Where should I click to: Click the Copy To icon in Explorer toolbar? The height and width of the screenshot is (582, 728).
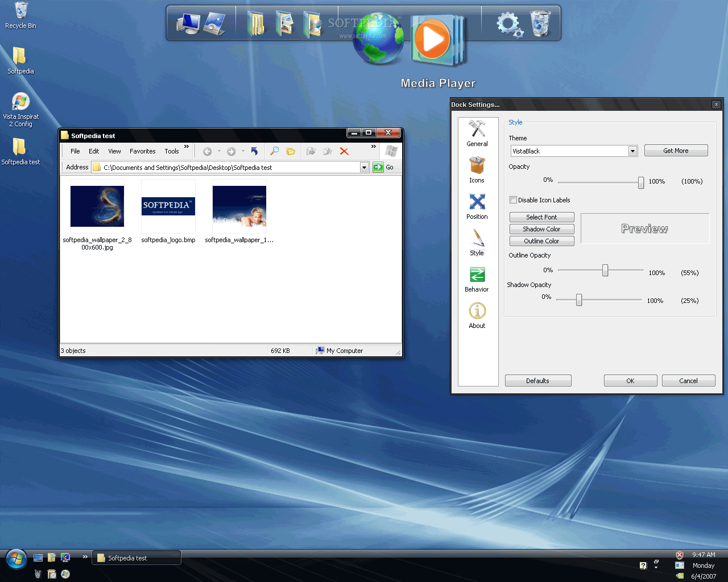click(x=328, y=151)
